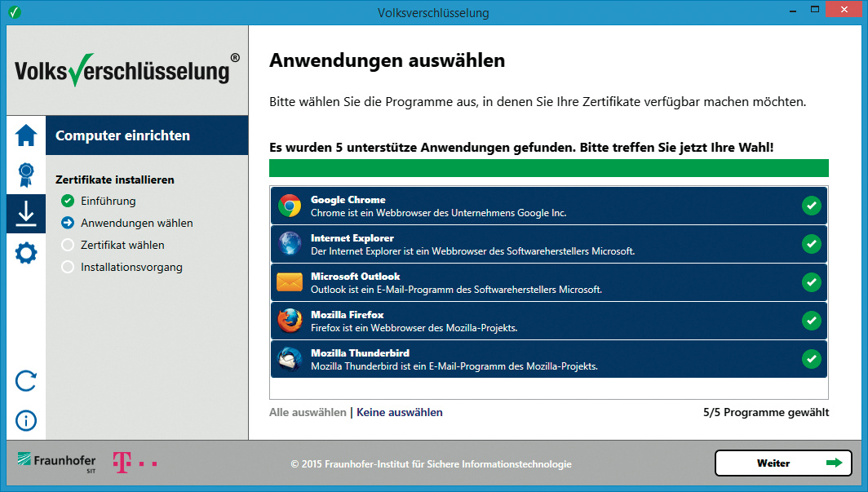
Task: Click the green progress bar
Action: click(x=548, y=168)
